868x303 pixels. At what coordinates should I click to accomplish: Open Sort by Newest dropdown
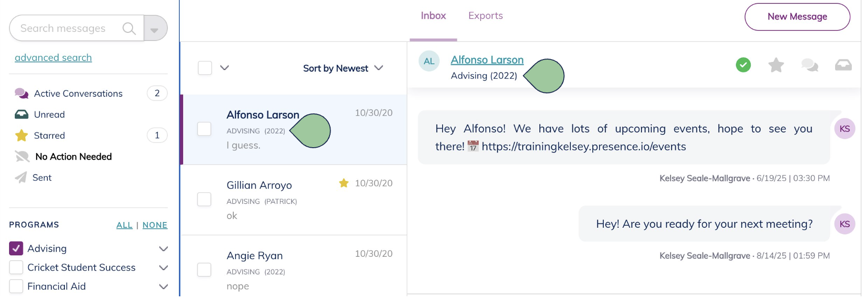pyautogui.click(x=342, y=68)
